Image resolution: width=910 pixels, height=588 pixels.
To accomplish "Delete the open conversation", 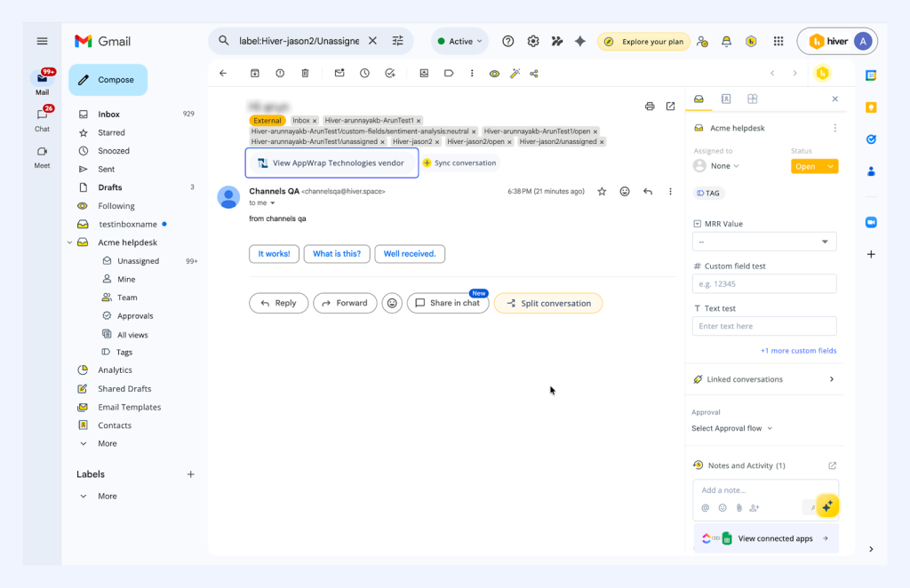I will (x=305, y=73).
